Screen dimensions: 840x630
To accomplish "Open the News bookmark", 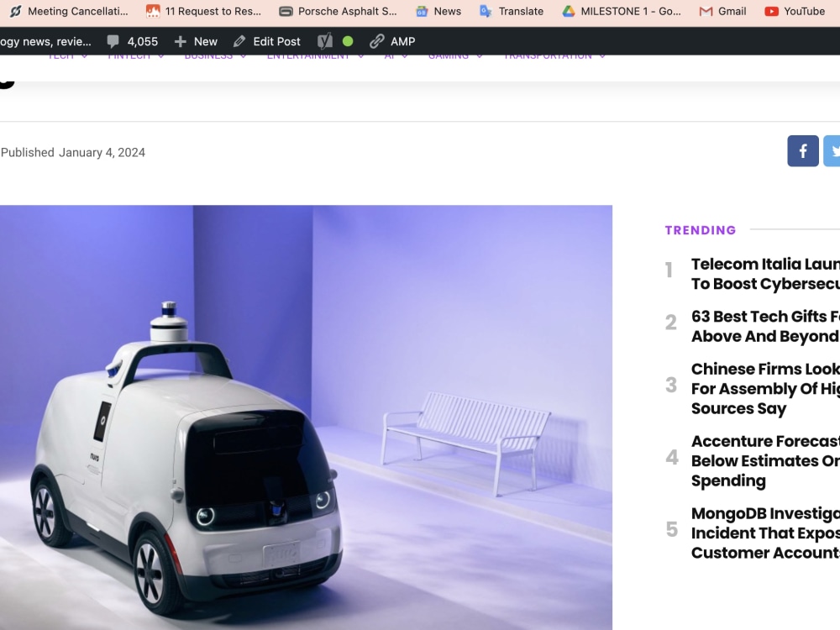I will [x=438, y=11].
